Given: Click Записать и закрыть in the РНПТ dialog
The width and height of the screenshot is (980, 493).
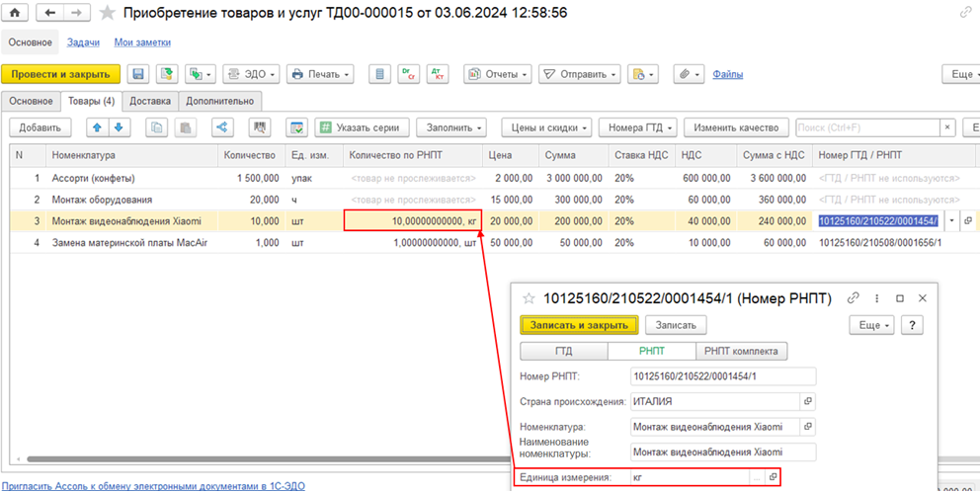Looking at the screenshot, I should pyautogui.click(x=578, y=325).
